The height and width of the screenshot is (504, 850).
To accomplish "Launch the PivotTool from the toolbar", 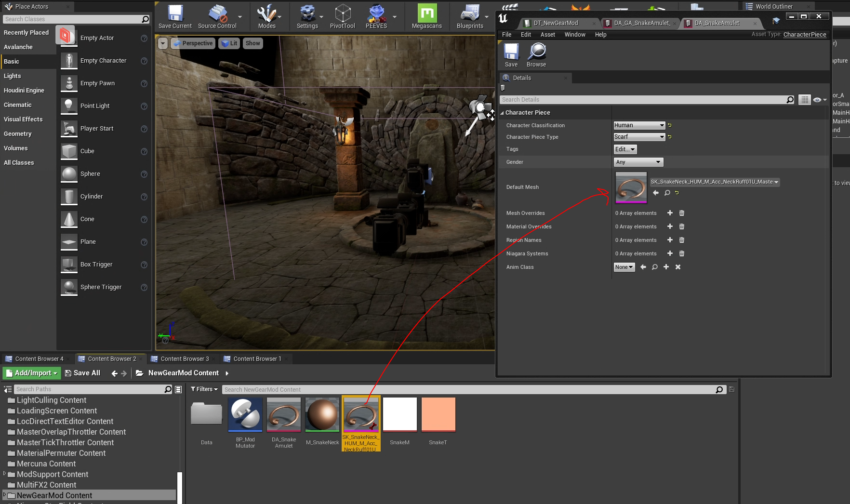I will (343, 17).
